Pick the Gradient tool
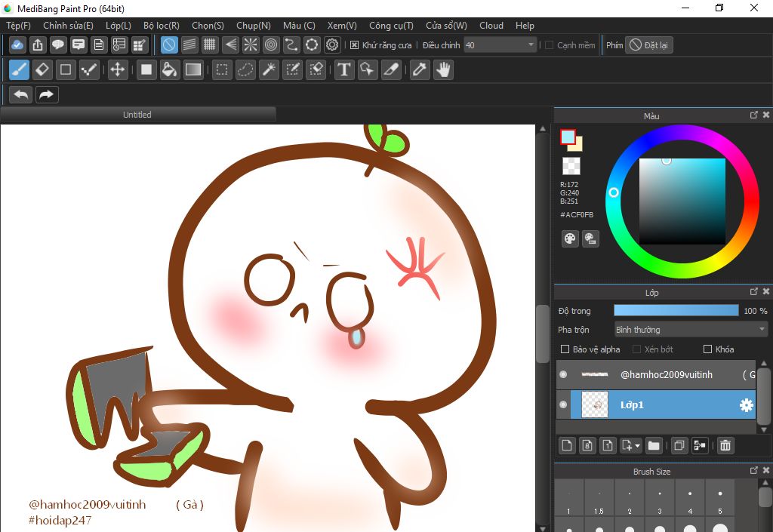 point(192,69)
